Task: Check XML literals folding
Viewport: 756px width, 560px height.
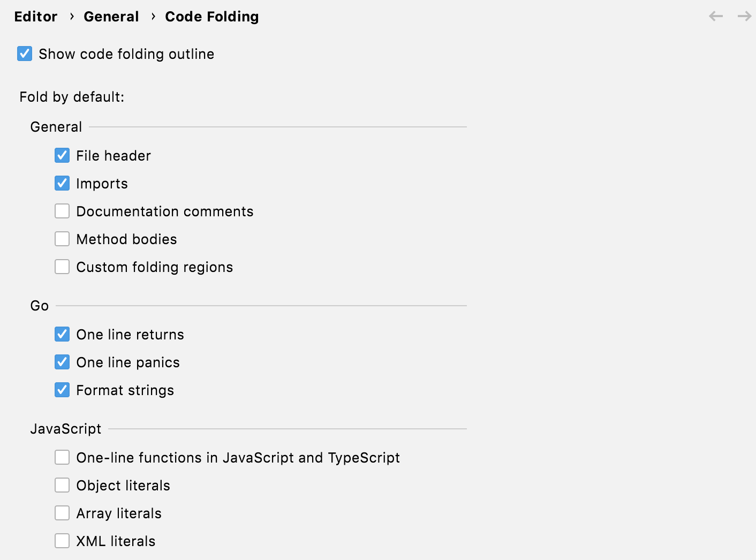Action: click(x=62, y=541)
